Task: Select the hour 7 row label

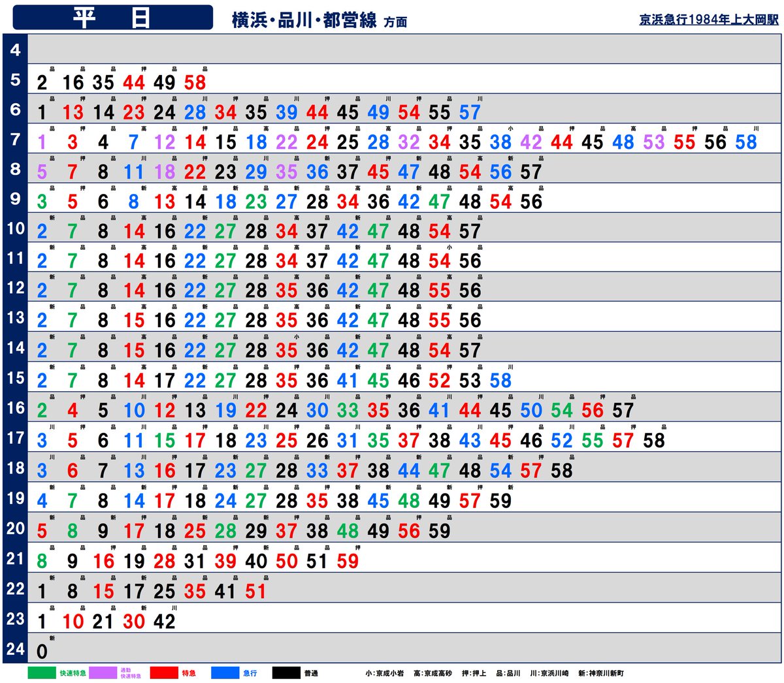Action: click(x=16, y=139)
